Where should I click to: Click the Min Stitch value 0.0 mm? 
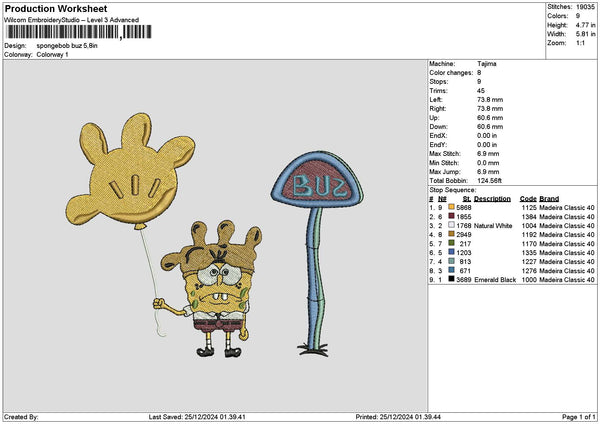(488, 163)
